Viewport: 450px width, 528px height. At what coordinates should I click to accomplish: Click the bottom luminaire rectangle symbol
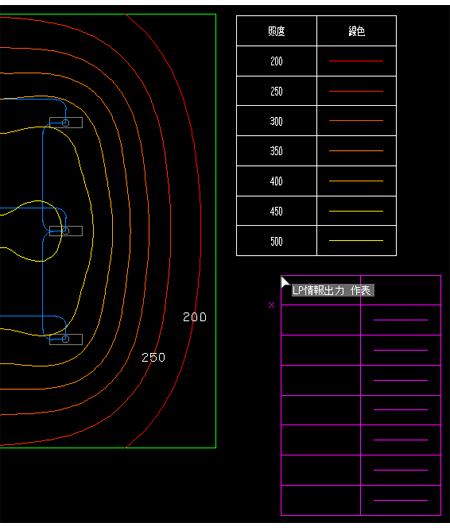pos(66,339)
